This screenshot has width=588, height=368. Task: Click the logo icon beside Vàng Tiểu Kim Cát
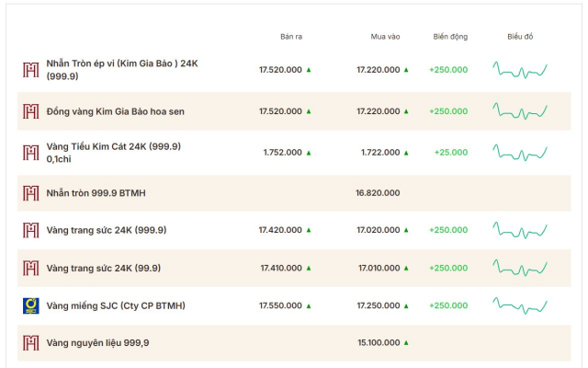[30, 152]
